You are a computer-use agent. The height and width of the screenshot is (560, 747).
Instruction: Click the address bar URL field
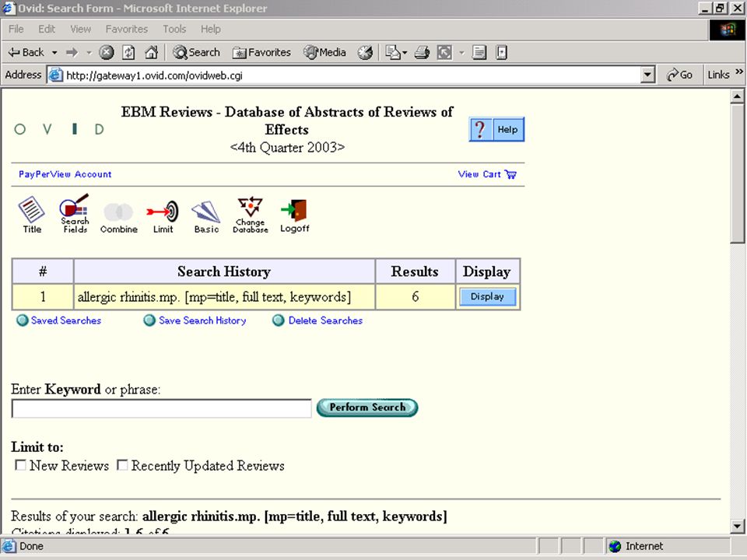click(352, 75)
